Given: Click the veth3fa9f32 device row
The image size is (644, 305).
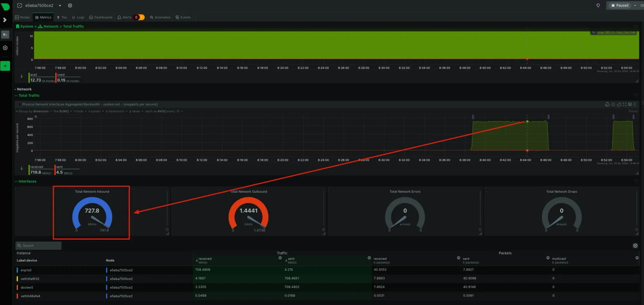Looking at the screenshot, I should [327, 279].
